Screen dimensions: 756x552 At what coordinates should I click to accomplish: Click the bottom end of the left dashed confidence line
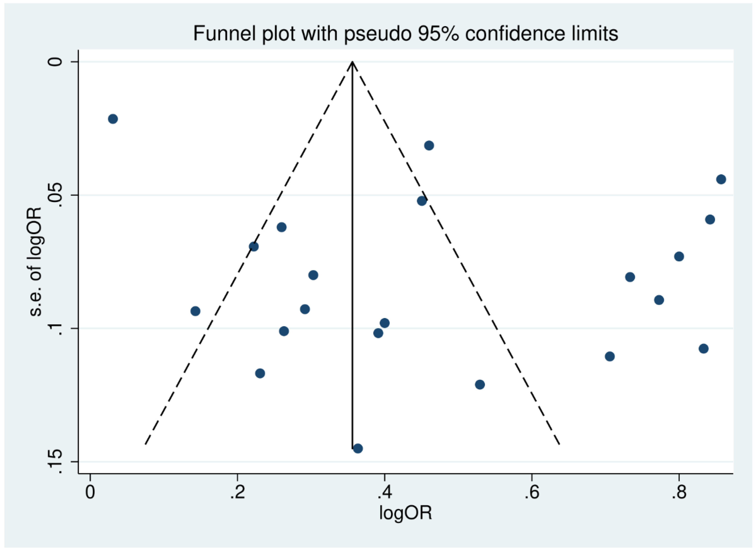[x=146, y=444]
